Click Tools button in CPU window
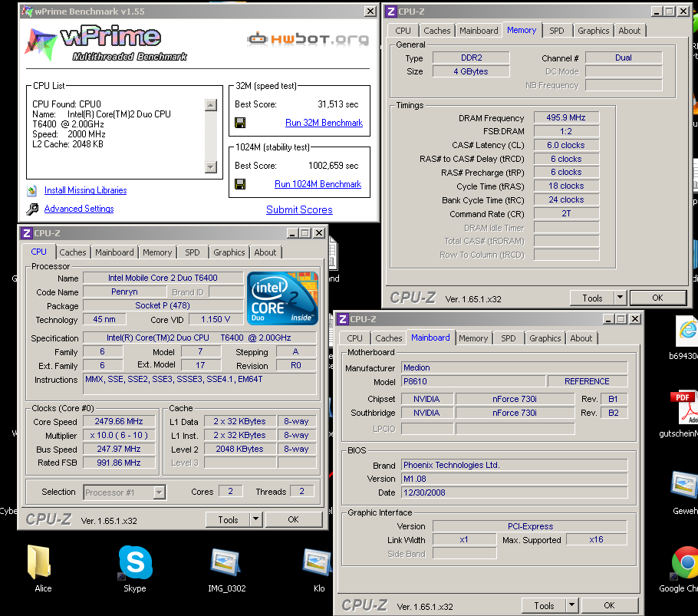698x616 pixels. [x=228, y=519]
